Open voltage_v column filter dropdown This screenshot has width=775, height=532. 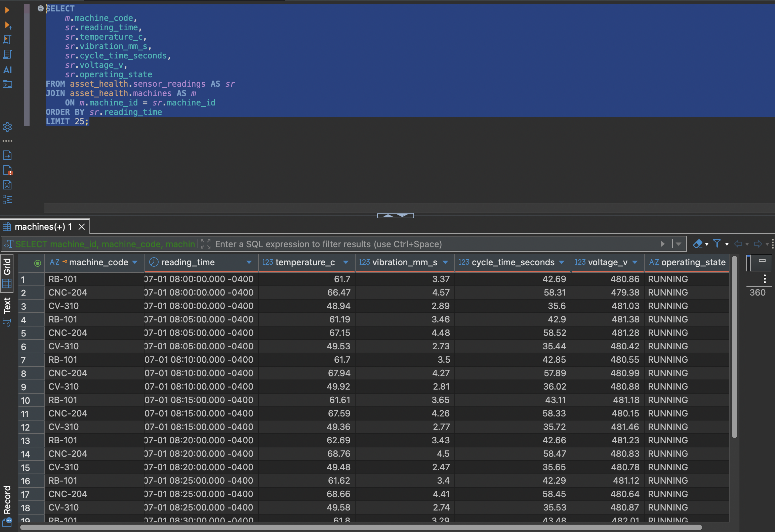click(x=635, y=262)
